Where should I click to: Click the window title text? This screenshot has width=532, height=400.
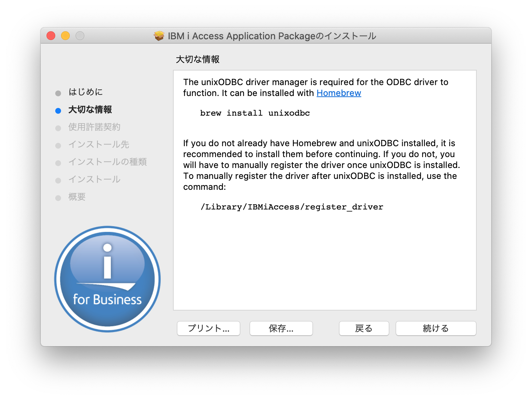[272, 36]
